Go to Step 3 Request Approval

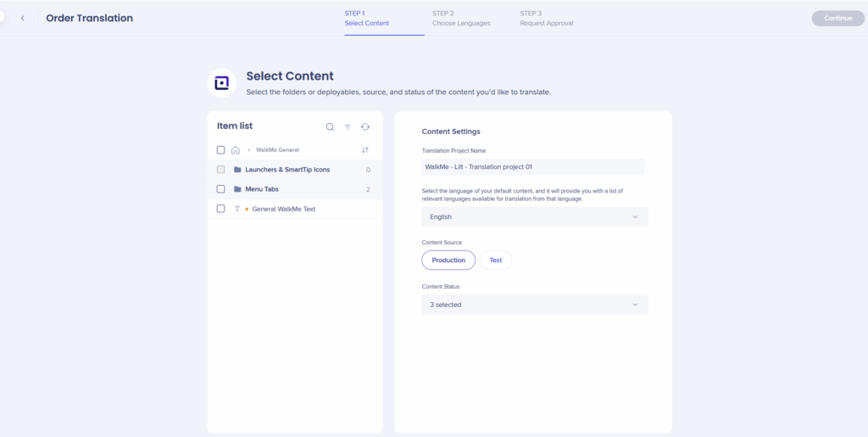coord(547,18)
